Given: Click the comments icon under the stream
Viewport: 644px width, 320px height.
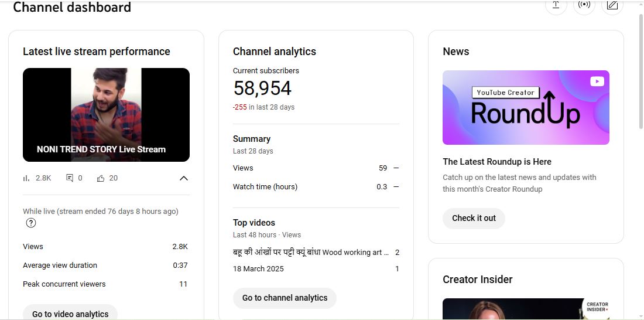Looking at the screenshot, I should click(x=70, y=178).
